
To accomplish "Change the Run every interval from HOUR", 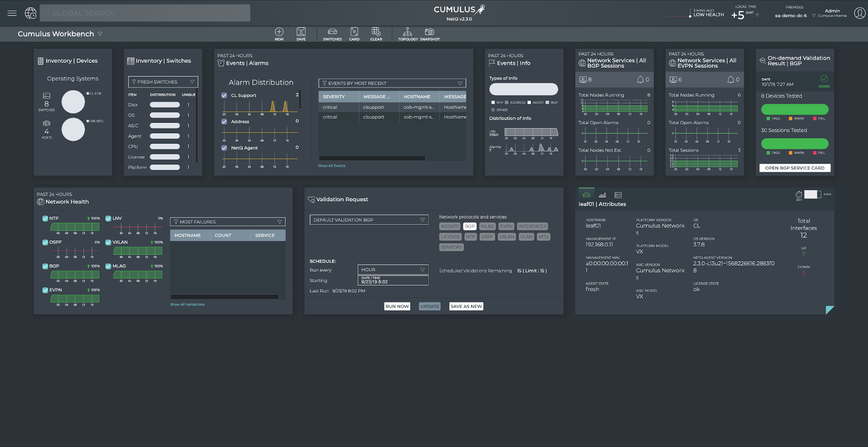I will pyautogui.click(x=392, y=269).
